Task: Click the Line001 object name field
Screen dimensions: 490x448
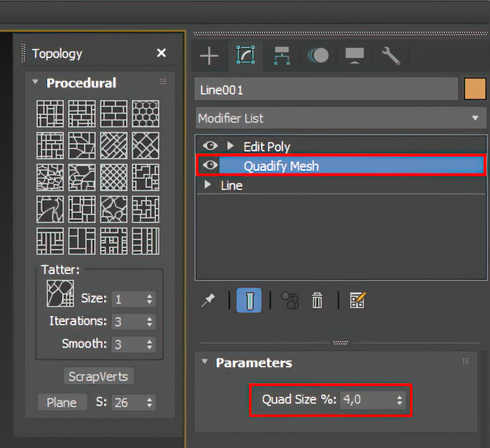Action: pyautogui.click(x=326, y=89)
